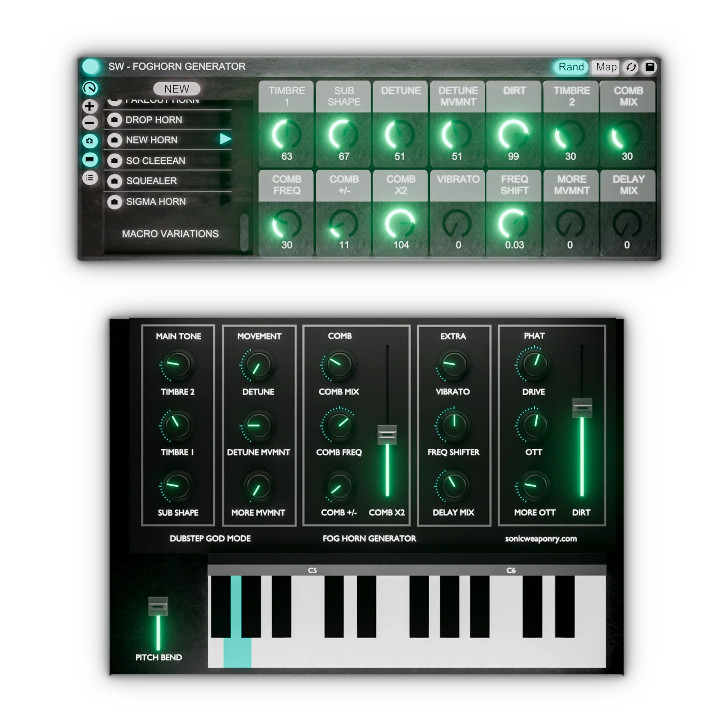Click COMB +/- knob in COMB panel
Viewport: 728px width, 728px height.
[x=339, y=486]
